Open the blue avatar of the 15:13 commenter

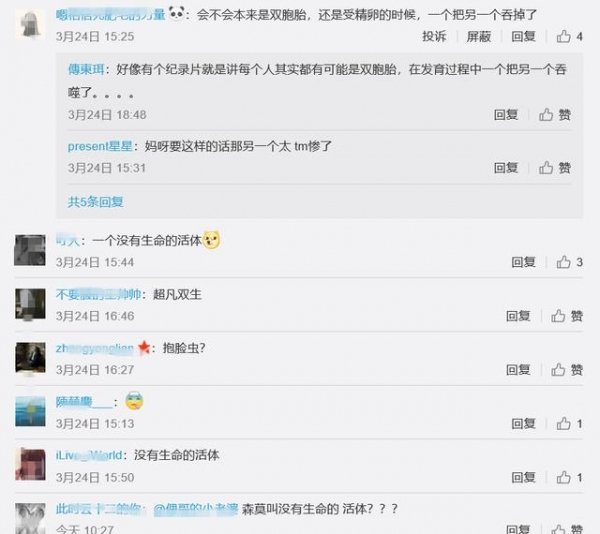(x=30, y=412)
